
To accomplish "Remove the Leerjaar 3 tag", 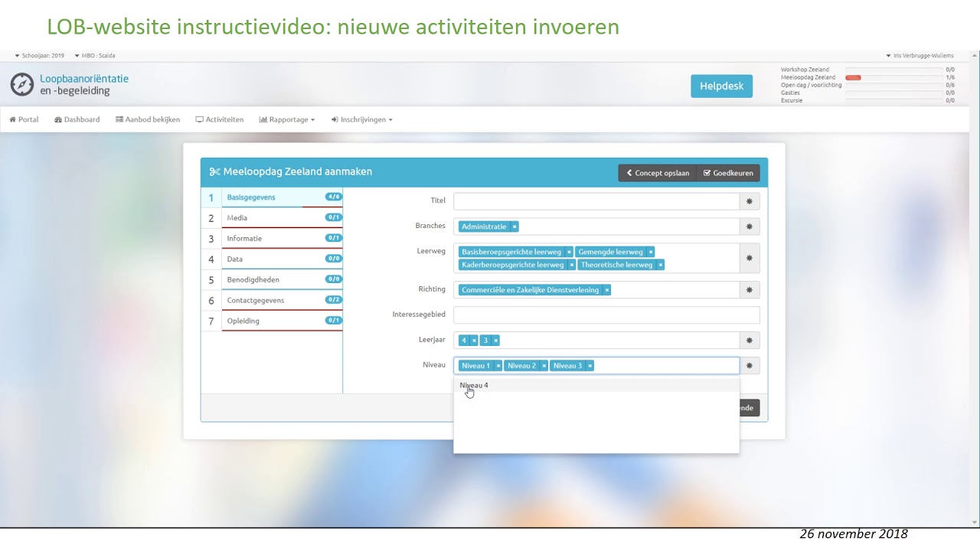I will 495,341.
